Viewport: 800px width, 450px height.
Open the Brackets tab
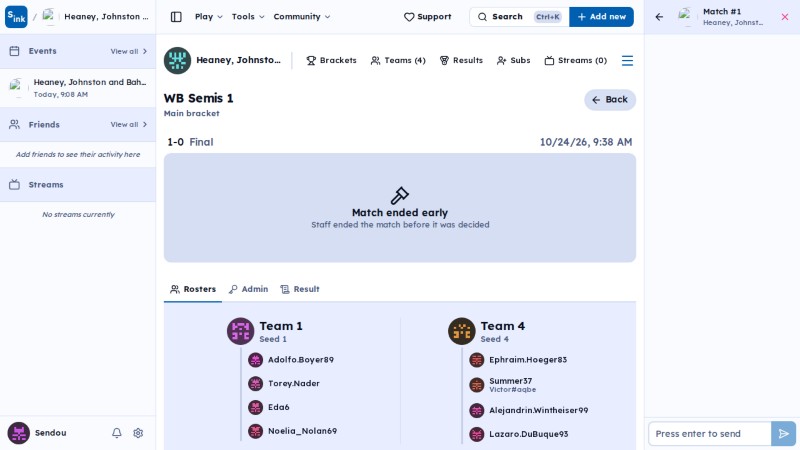click(x=331, y=60)
